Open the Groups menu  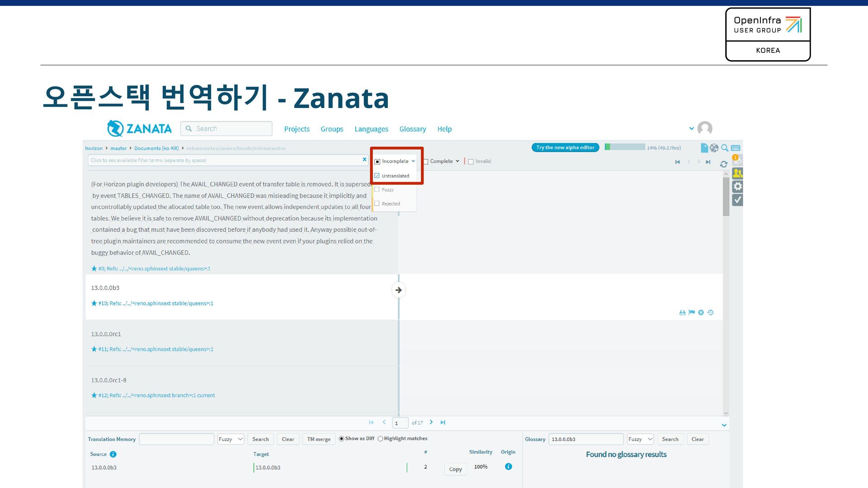(332, 129)
